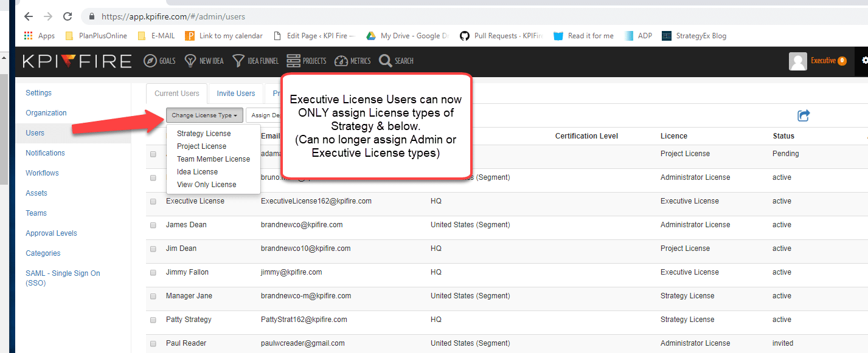The height and width of the screenshot is (353, 868).
Task: Click the KPI Fire logo
Action: 77,61
